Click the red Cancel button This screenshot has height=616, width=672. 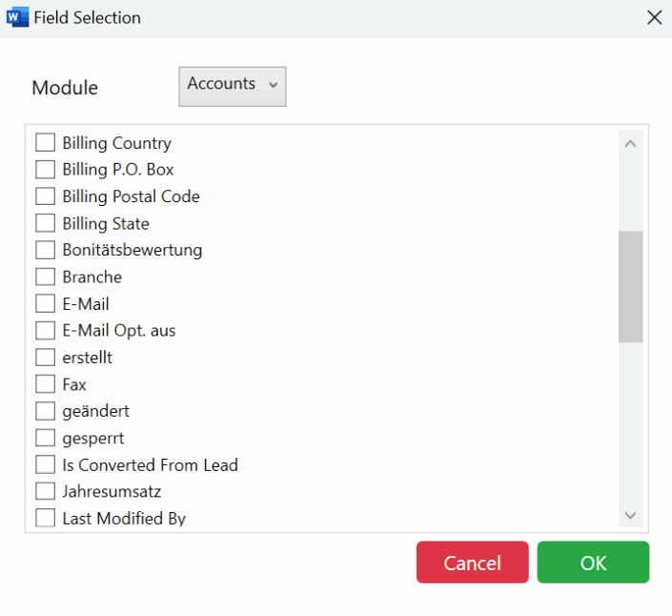[x=472, y=563]
